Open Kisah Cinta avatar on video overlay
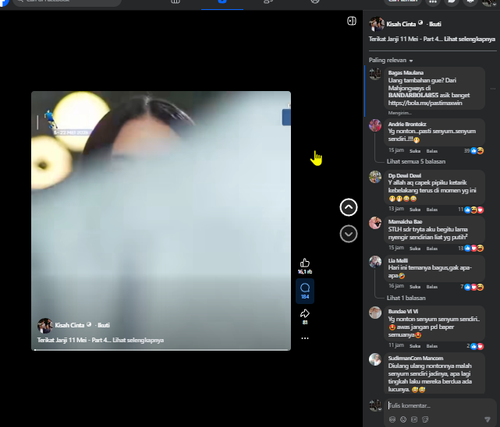This screenshot has height=427, width=500. 45,325
